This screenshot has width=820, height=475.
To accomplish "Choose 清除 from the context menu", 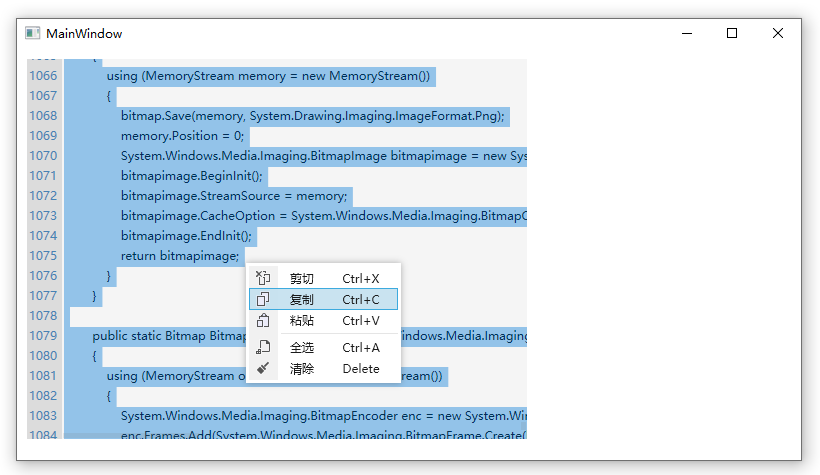I will (323, 368).
